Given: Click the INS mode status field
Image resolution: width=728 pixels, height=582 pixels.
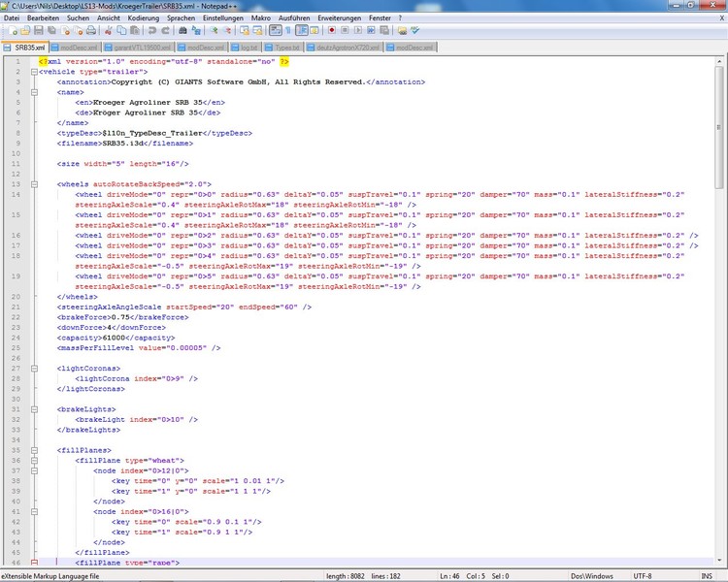Looking at the screenshot, I should (707, 576).
